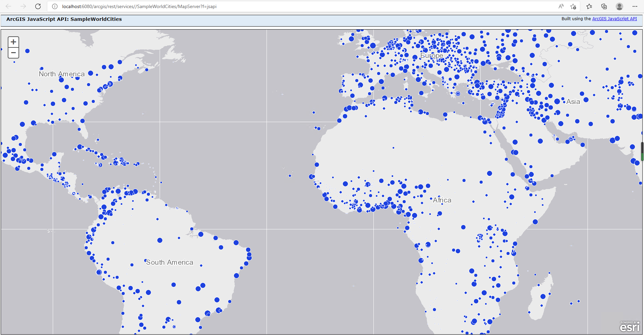
Task: Open browser Settings and more menu
Action: point(635,6)
